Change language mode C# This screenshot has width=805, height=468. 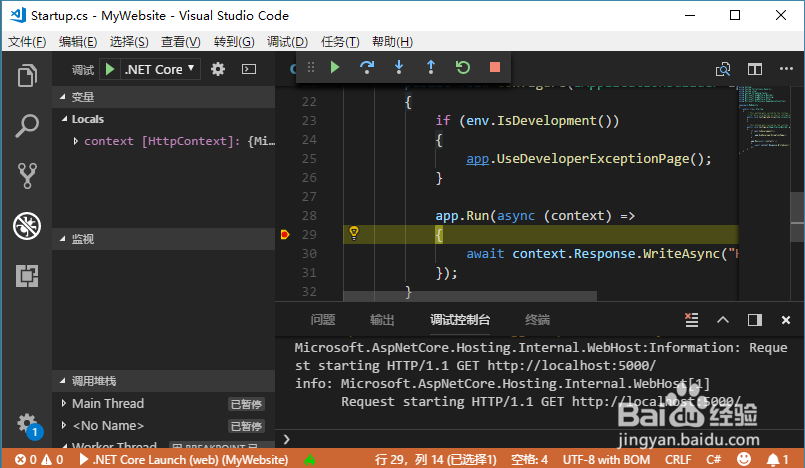pyautogui.click(x=714, y=459)
